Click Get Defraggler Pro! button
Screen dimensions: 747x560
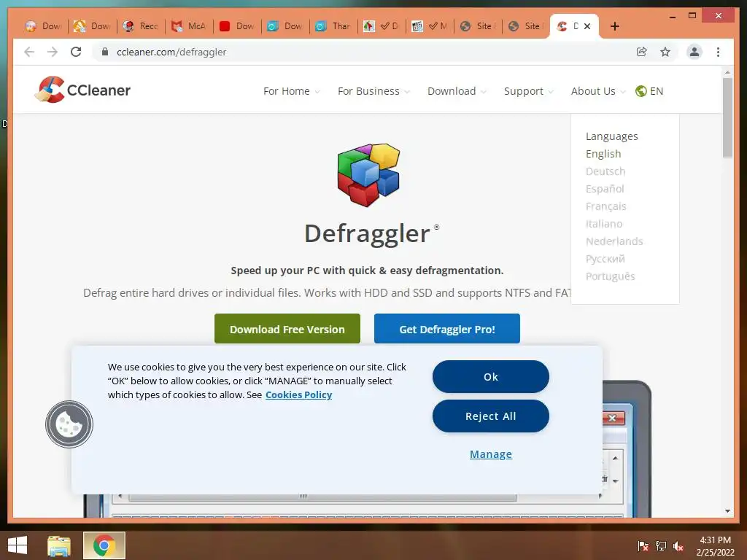(447, 329)
